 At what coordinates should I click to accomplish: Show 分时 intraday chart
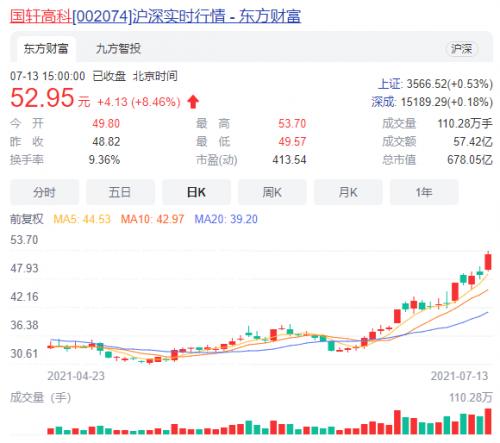(x=44, y=192)
